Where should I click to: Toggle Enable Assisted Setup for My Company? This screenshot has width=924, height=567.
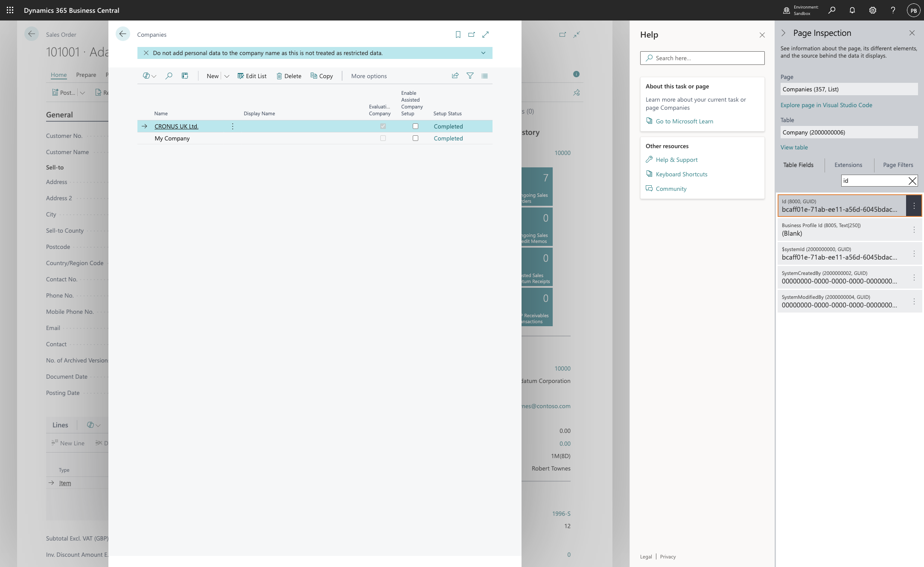[x=415, y=138]
